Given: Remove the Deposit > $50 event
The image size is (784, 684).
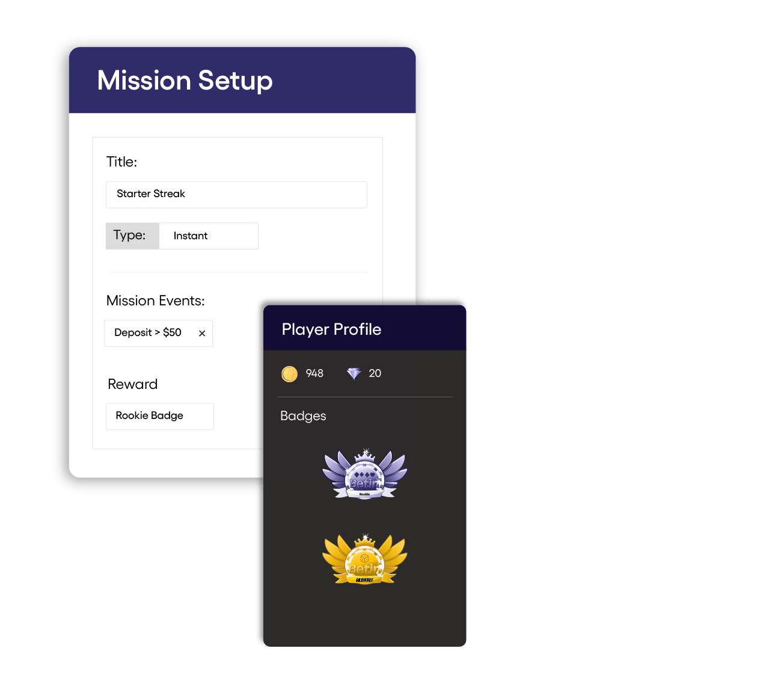Looking at the screenshot, I should [202, 333].
